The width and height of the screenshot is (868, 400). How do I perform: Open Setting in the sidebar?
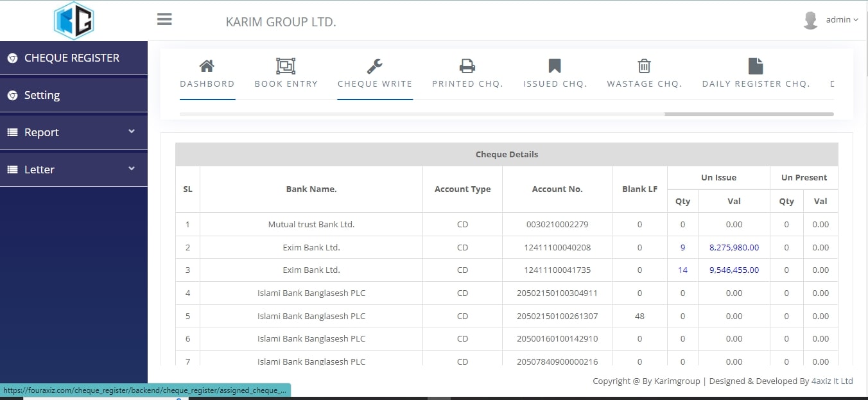pos(42,95)
